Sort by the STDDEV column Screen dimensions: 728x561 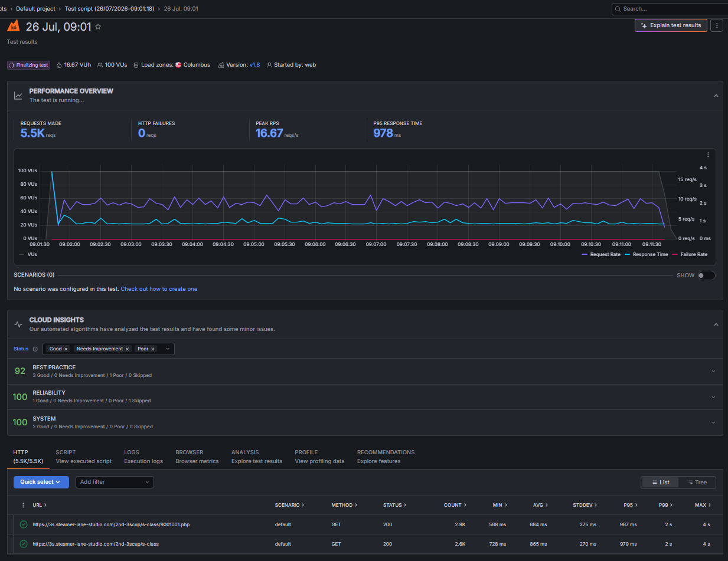point(585,505)
